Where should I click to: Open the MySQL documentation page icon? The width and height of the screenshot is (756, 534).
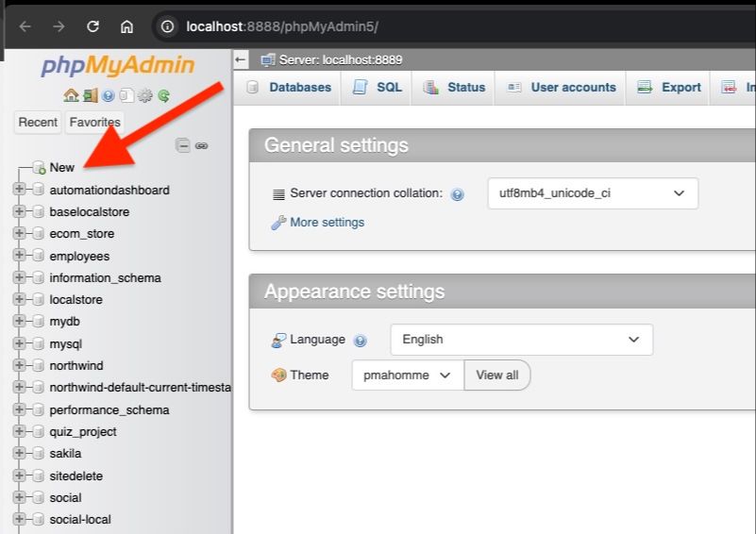point(126,95)
